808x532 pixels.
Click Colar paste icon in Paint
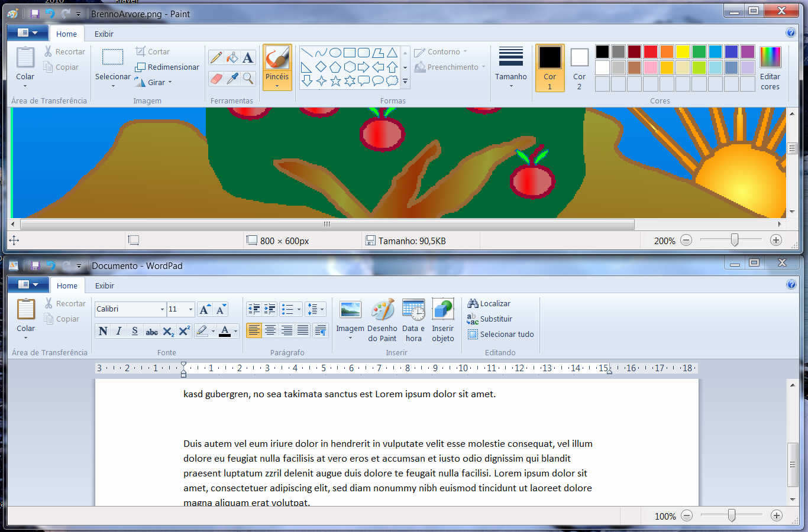(x=25, y=58)
